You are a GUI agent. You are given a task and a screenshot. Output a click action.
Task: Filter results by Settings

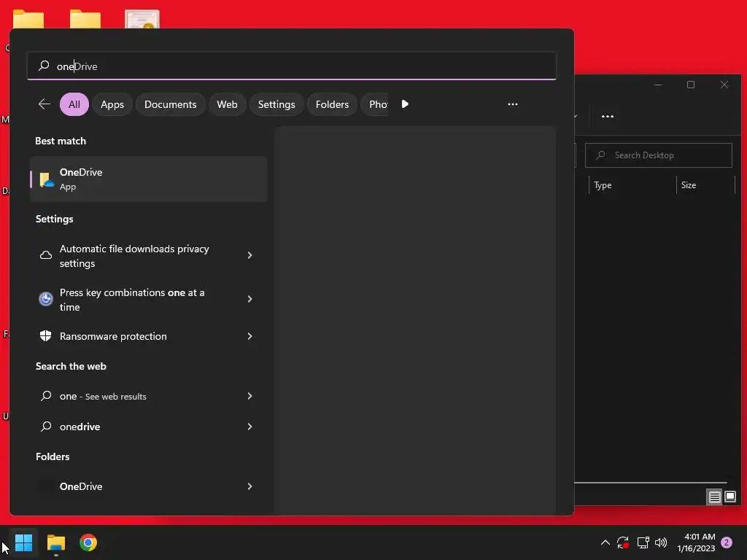tap(276, 104)
